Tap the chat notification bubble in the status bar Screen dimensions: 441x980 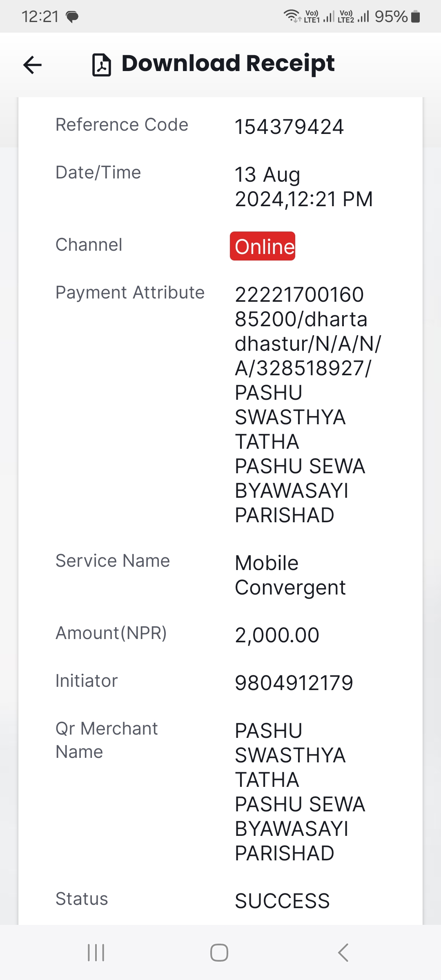click(72, 17)
